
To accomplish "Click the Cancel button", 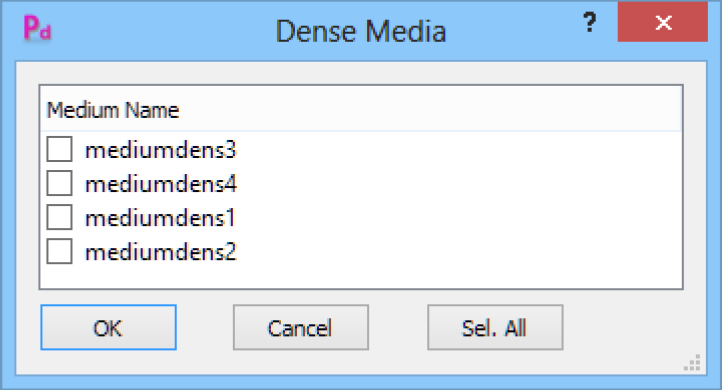I will [301, 327].
